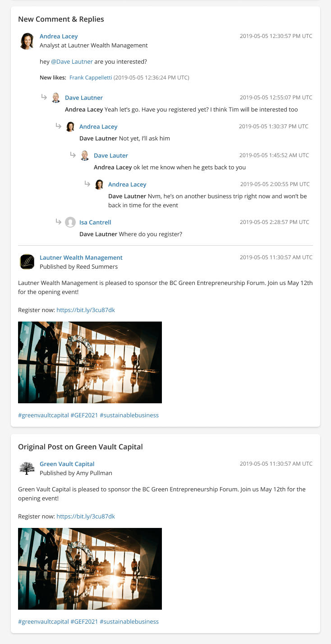Click Andrea Lacey's avatar on the 2:00:55 reply

tap(99, 184)
